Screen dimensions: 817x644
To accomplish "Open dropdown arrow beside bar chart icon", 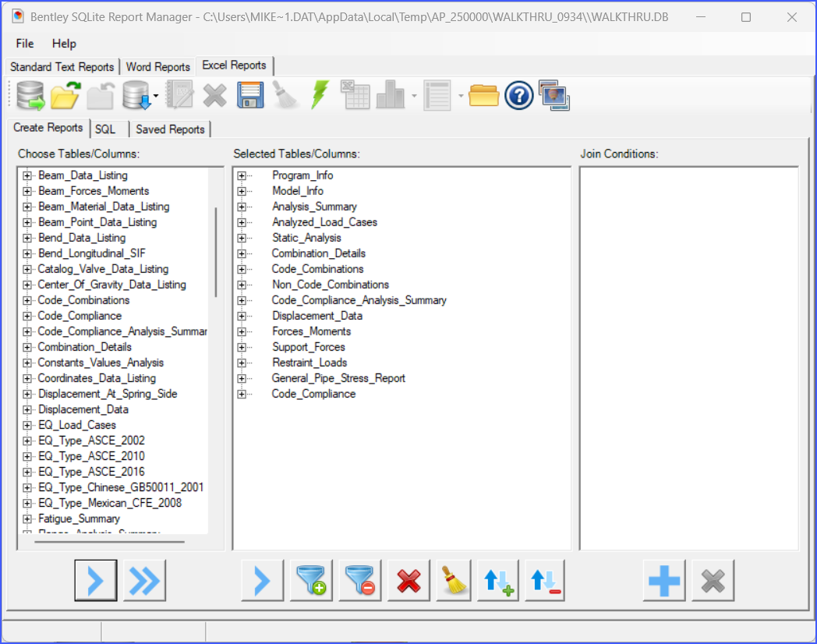I will (x=414, y=96).
